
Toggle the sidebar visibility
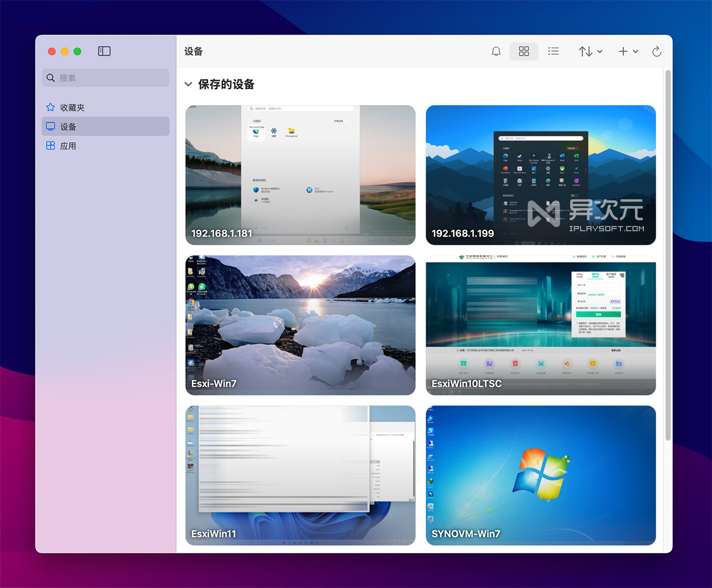pyautogui.click(x=104, y=51)
